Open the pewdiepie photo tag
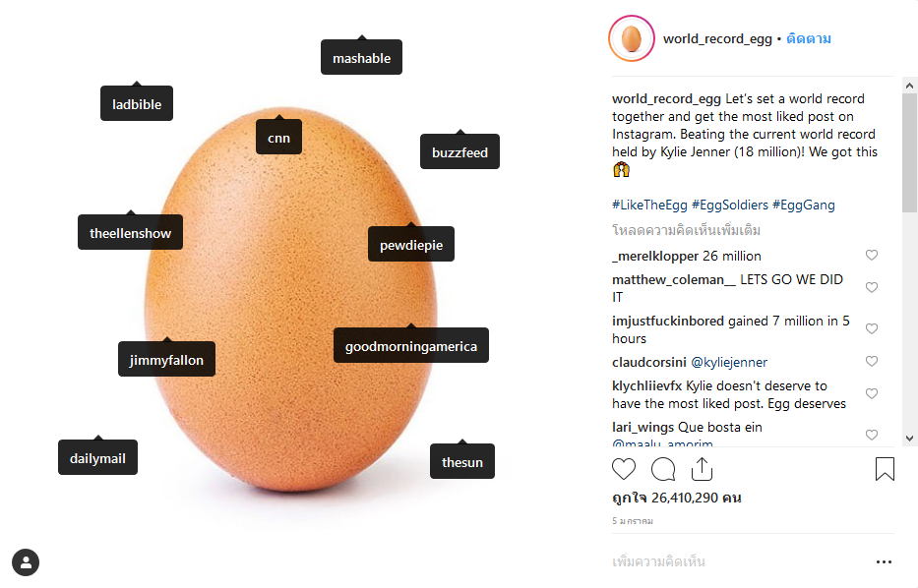Screen dimensions: 918x588 click(411, 245)
